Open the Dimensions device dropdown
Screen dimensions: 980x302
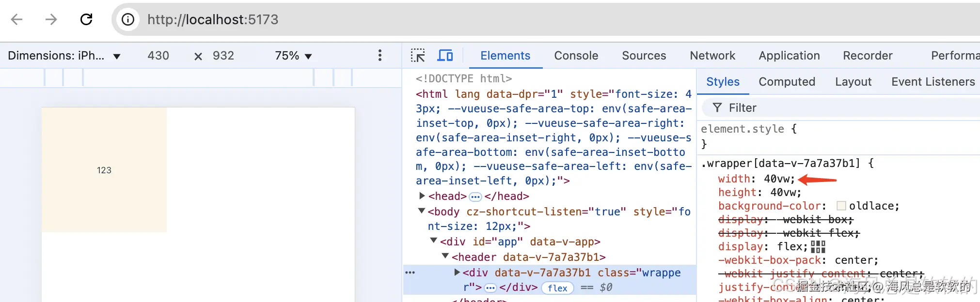coord(64,56)
